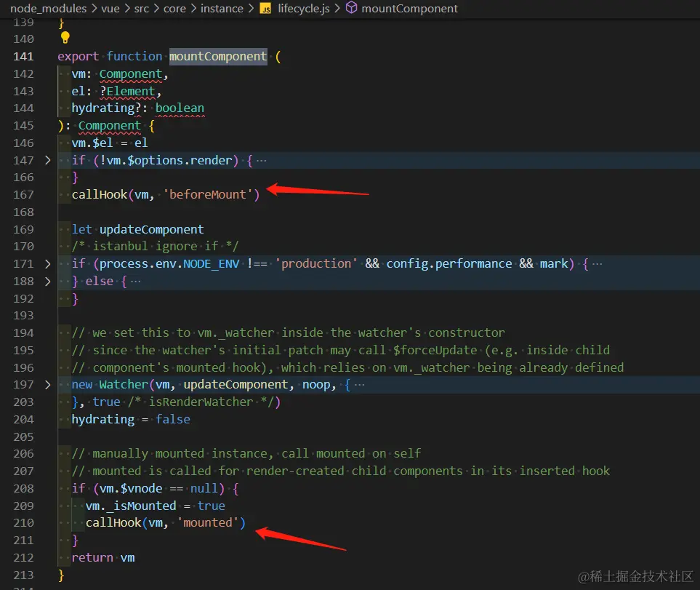The width and height of the screenshot is (700, 590).
Task: Click comment on line 206 about manually mounted
Action: pos(246,454)
